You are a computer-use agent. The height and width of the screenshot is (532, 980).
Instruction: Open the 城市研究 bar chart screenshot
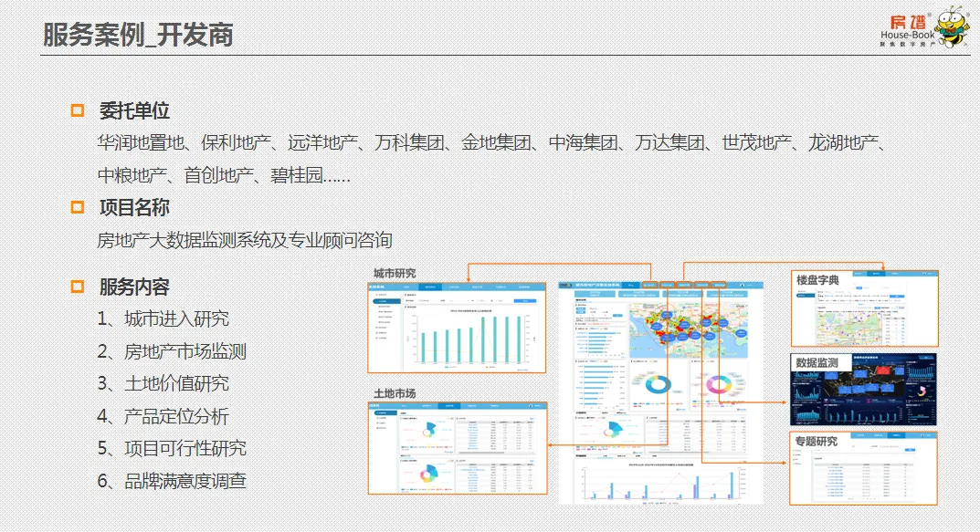[x=457, y=328]
